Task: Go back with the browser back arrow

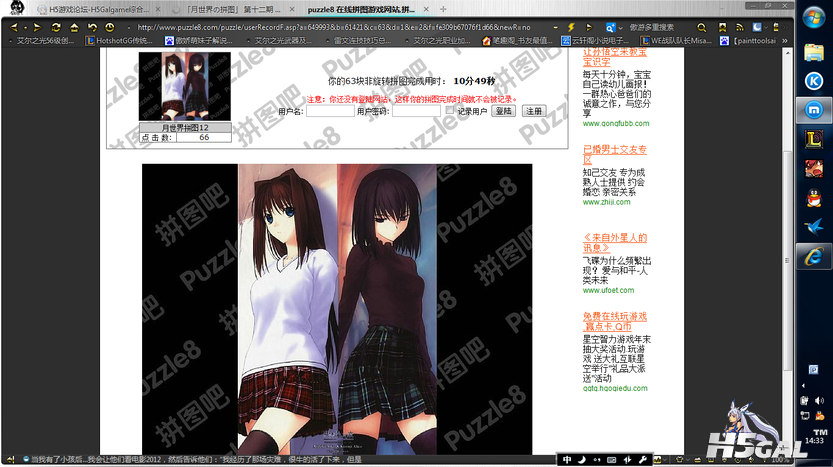Action: (x=14, y=27)
